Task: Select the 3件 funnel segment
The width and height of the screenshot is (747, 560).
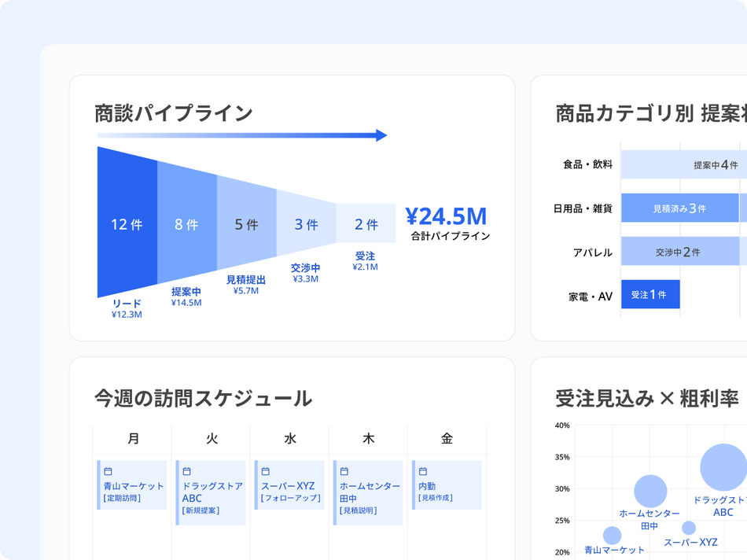Action: click(x=306, y=223)
